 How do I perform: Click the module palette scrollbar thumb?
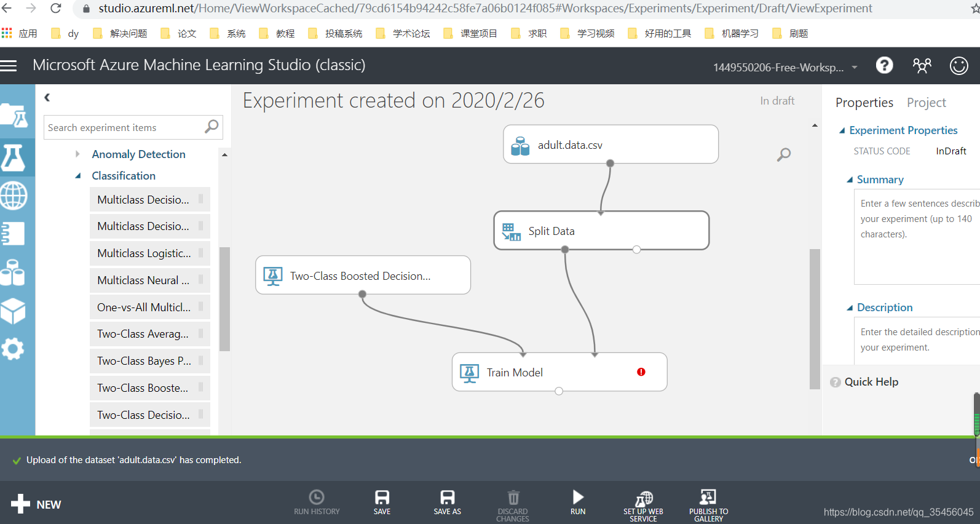tap(224, 299)
